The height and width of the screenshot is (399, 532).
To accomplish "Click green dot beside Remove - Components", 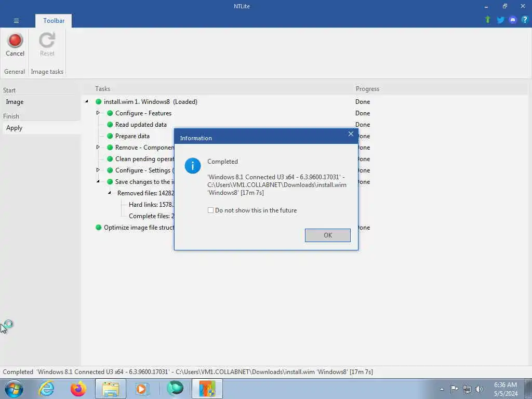I will (110, 147).
